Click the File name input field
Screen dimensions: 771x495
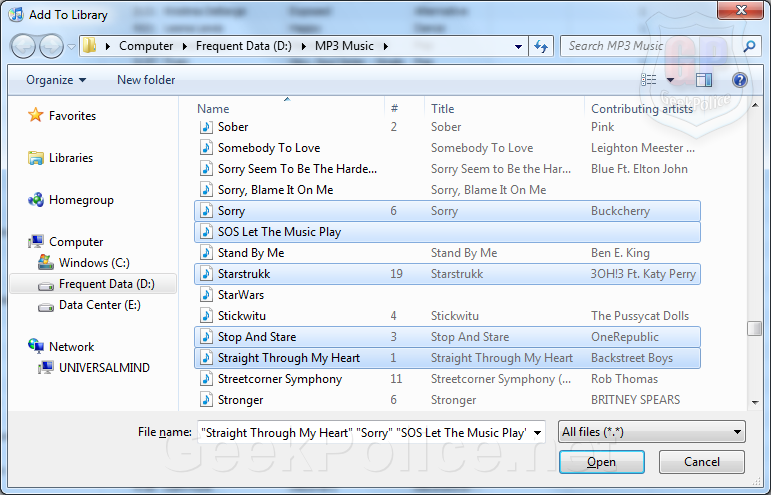click(x=364, y=433)
